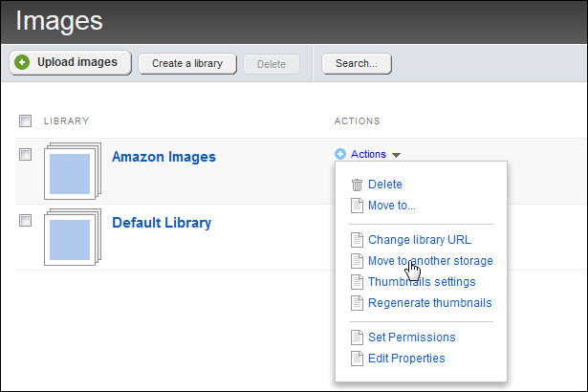The image size is (588, 392).
Task: Collapse the Actions dropdown arrow
Action: coord(396,155)
